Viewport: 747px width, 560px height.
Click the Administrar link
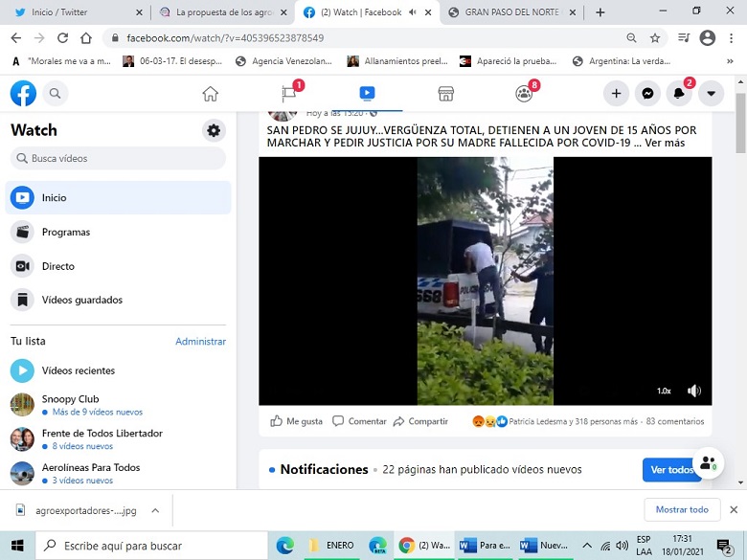point(200,342)
